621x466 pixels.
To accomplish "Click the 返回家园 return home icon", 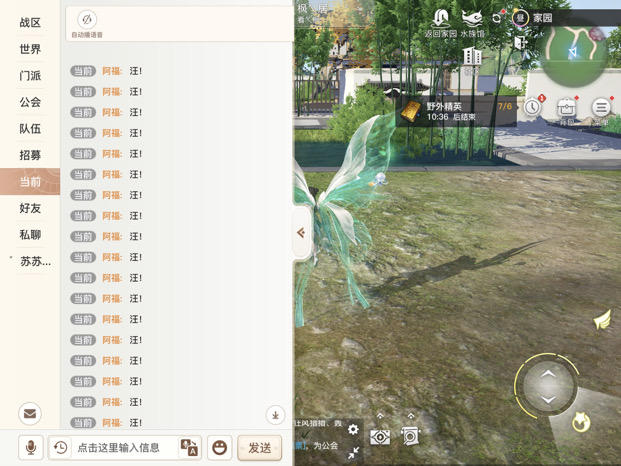I will pos(440,23).
